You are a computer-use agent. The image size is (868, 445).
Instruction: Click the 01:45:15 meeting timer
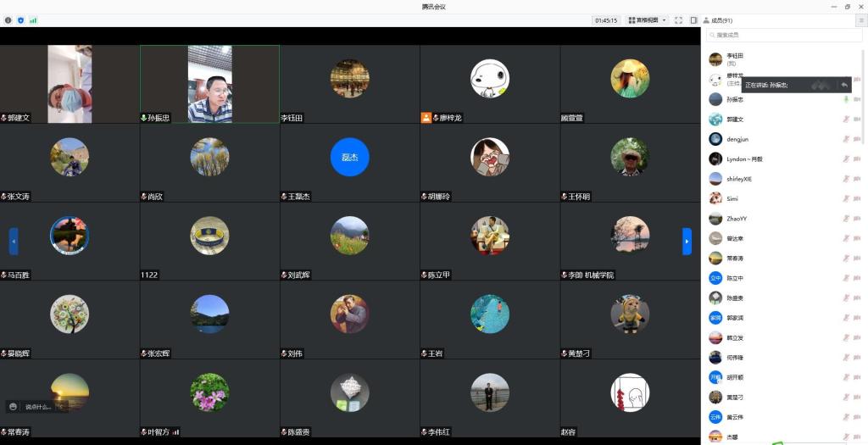click(x=606, y=20)
